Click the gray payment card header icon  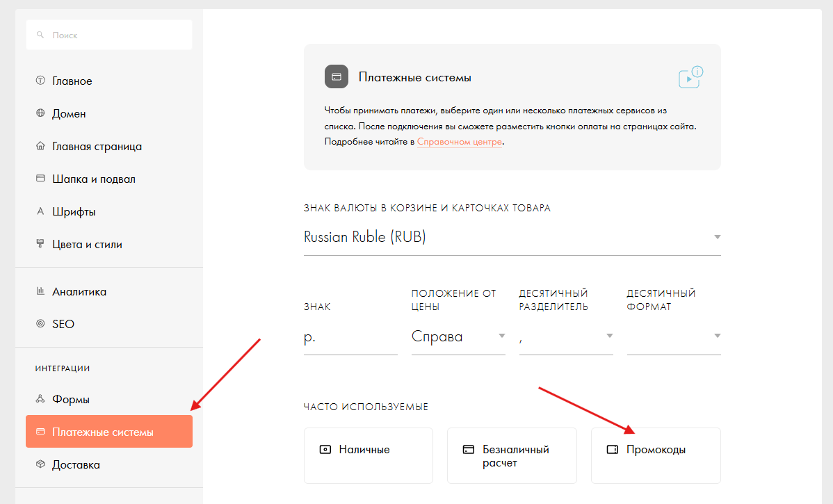[x=337, y=76]
